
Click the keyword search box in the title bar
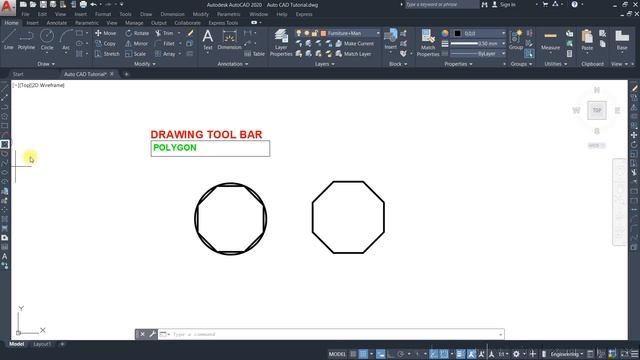click(442, 4)
